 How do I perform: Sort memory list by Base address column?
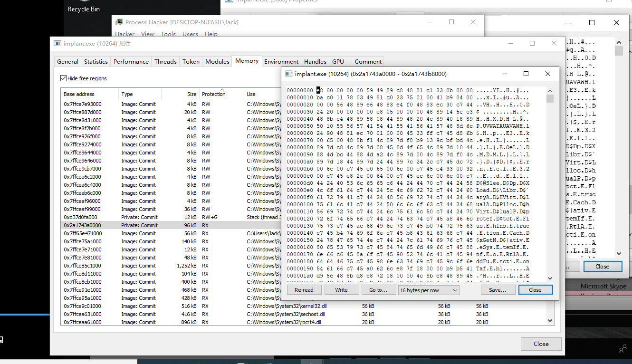[89, 94]
